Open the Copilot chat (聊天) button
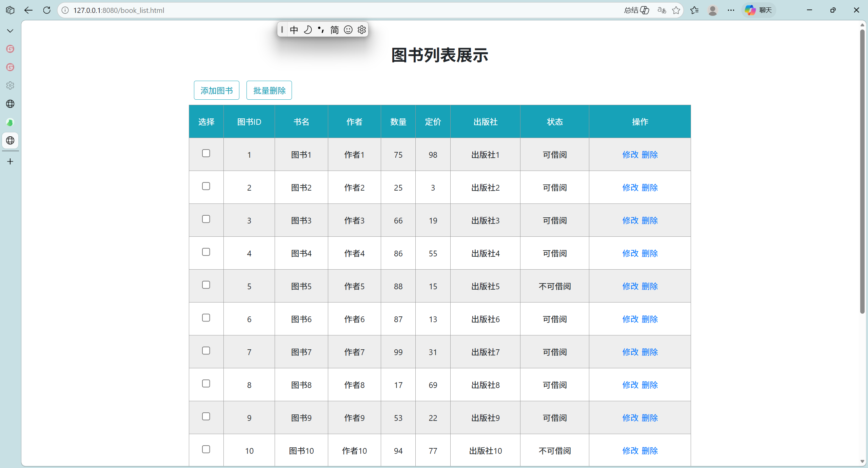 point(758,10)
